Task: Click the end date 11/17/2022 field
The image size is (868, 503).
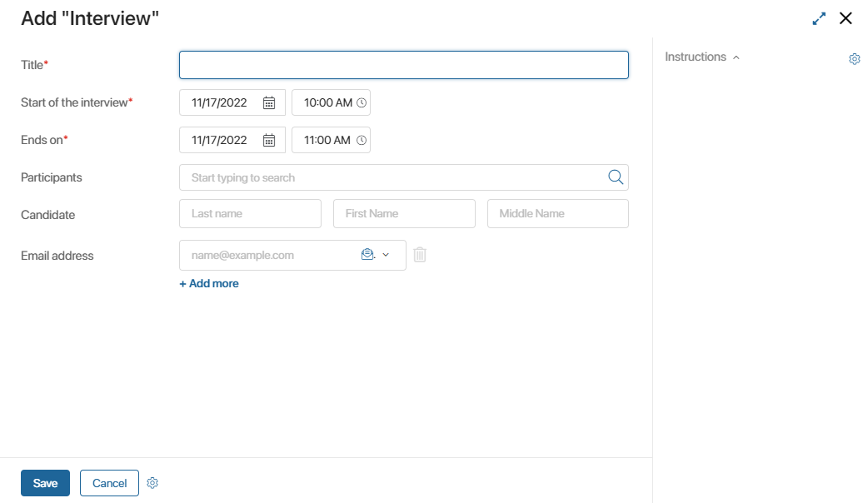Action: point(232,141)
